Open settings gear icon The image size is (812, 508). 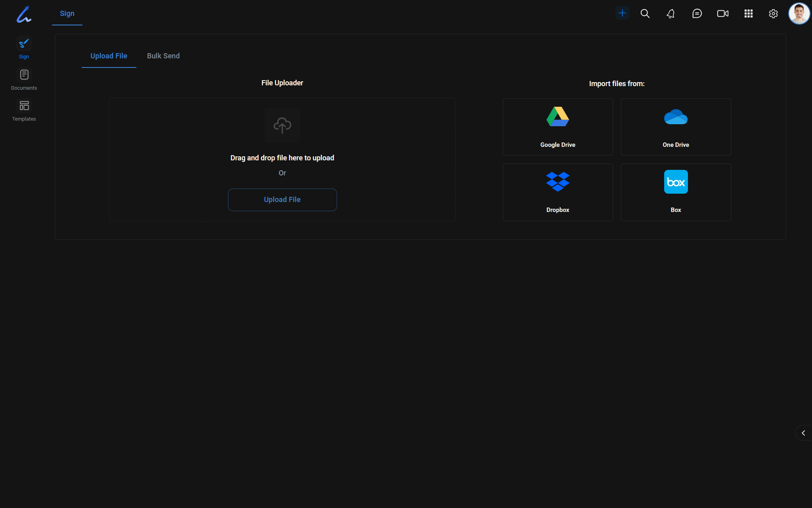tap(773, 13)
